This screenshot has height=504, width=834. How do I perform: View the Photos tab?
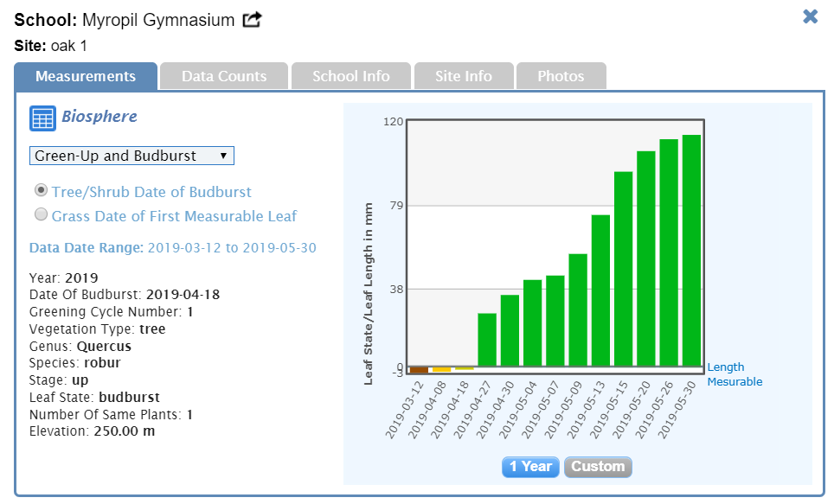click(561, 76)
